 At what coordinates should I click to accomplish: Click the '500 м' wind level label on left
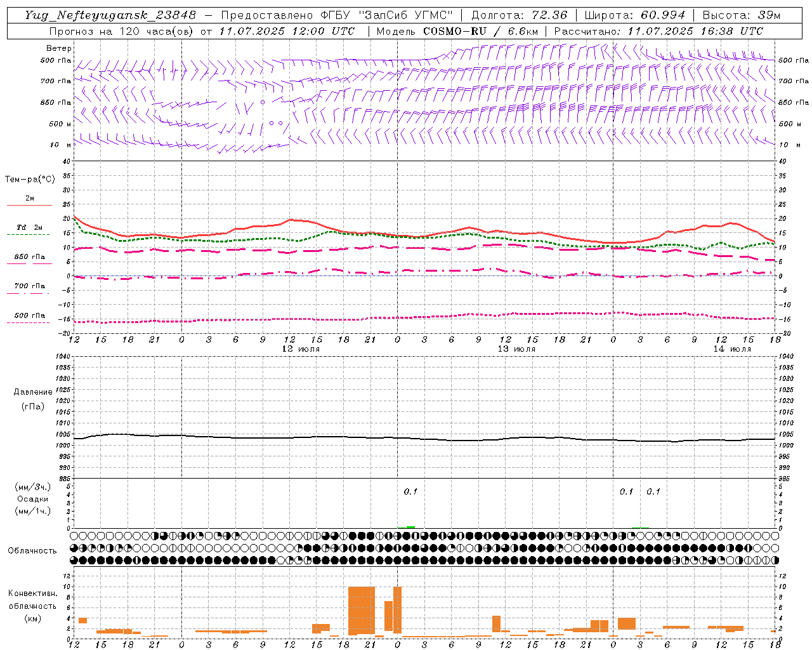tap(60, 124)
